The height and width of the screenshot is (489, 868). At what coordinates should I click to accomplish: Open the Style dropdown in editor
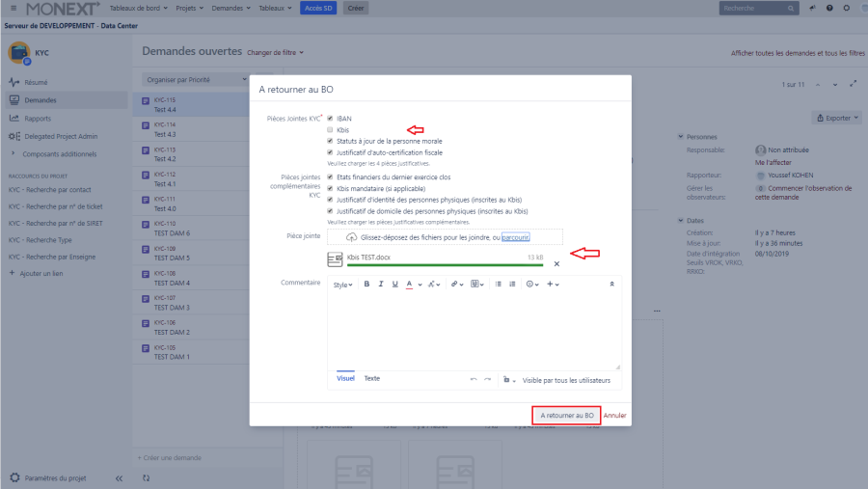[x=342, y=285]
